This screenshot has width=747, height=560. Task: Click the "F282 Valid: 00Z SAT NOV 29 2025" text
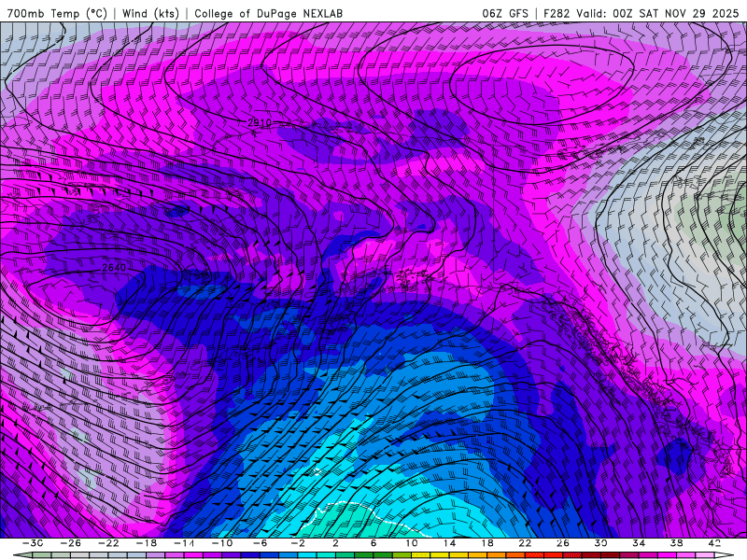(x=641, y=13)
